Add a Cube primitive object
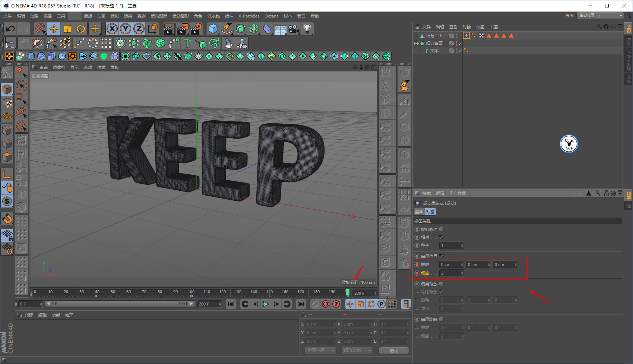 [213, 29]
